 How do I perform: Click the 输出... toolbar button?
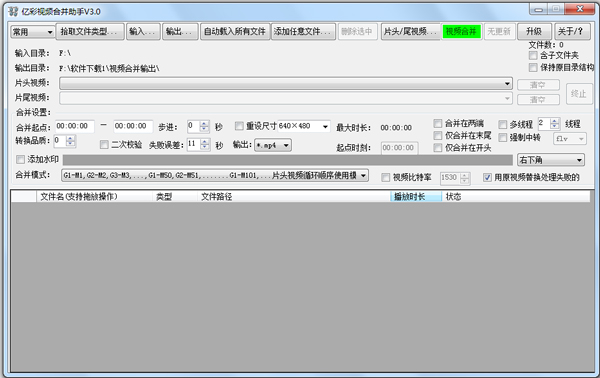point(181,31)
